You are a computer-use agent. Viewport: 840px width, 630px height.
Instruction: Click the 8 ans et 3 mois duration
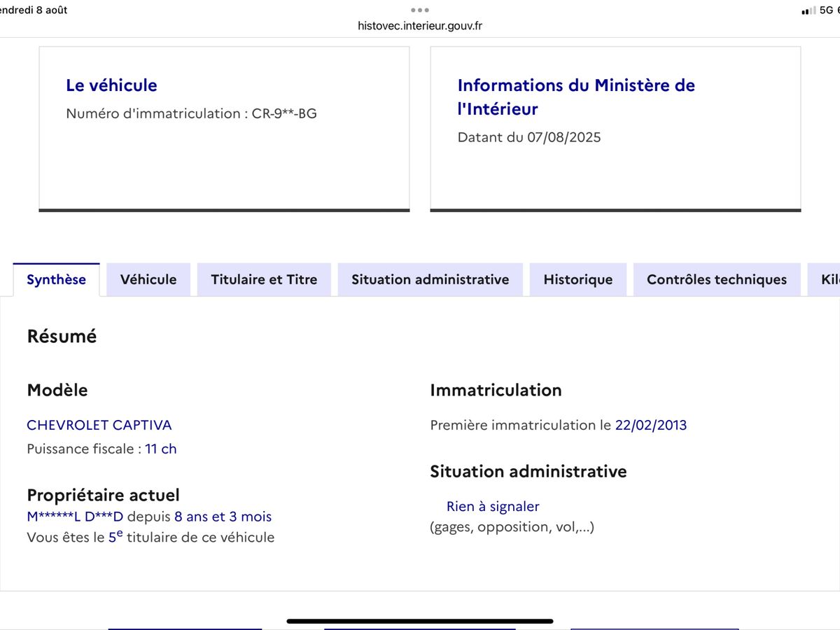(x=223, y=517)
